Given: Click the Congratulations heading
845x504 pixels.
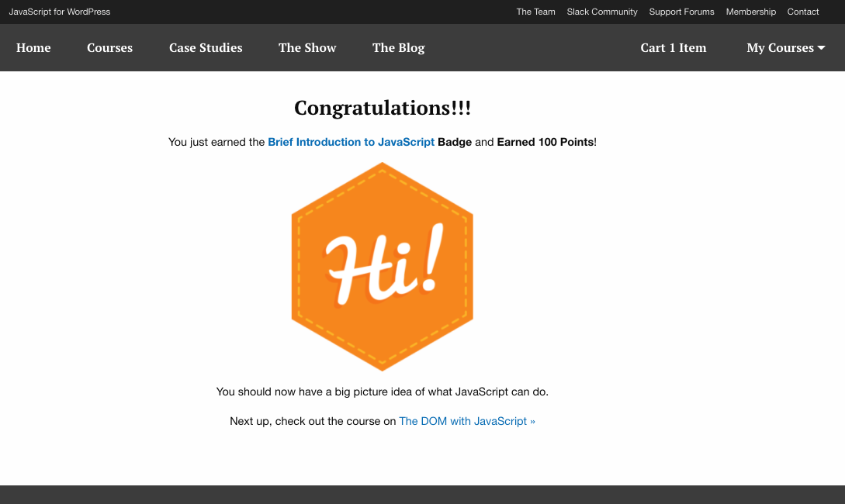Looking at the screenshot, I should pos(382,108).
